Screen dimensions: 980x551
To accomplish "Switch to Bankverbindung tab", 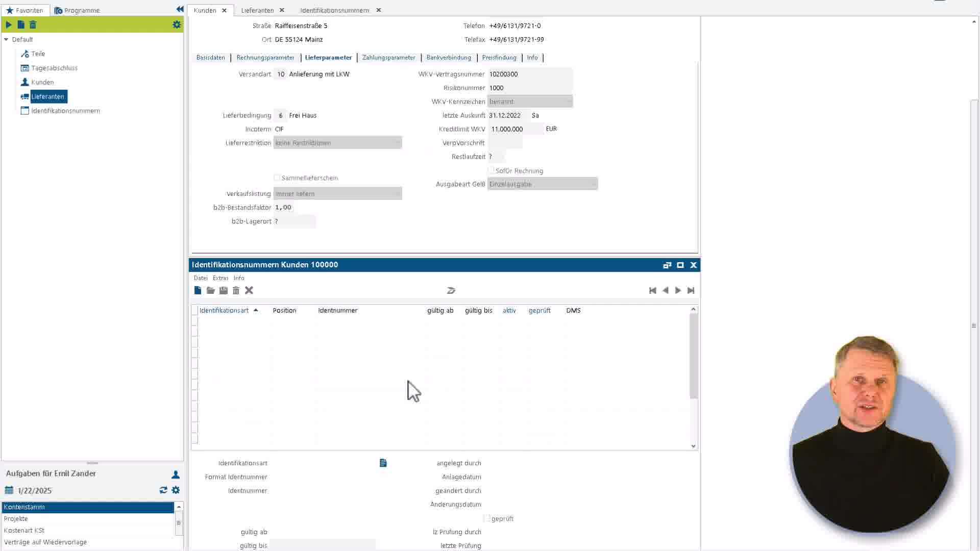I will 449,58.
